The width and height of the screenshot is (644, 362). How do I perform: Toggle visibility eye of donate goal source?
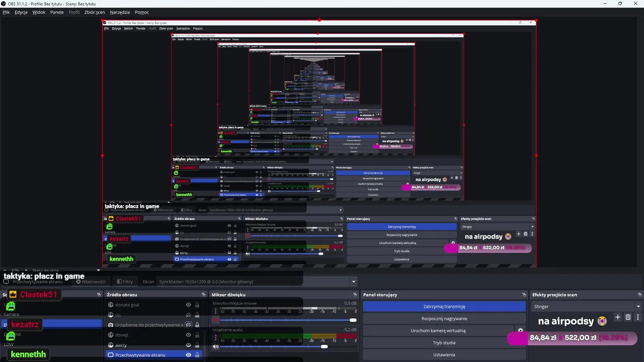point(189,305)
